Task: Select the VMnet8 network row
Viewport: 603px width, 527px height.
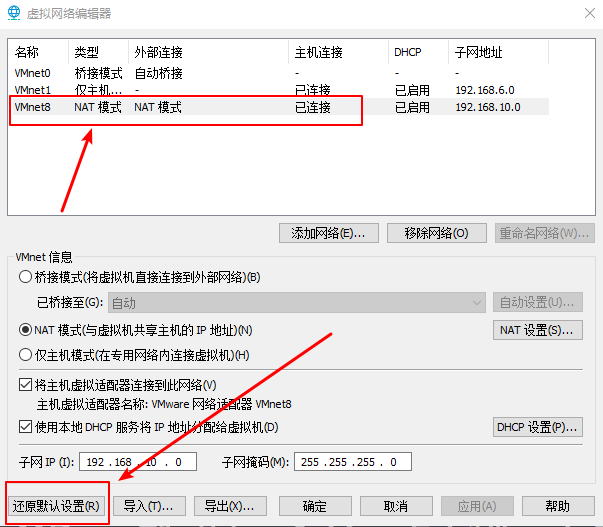Action: (x=280, y=107)
